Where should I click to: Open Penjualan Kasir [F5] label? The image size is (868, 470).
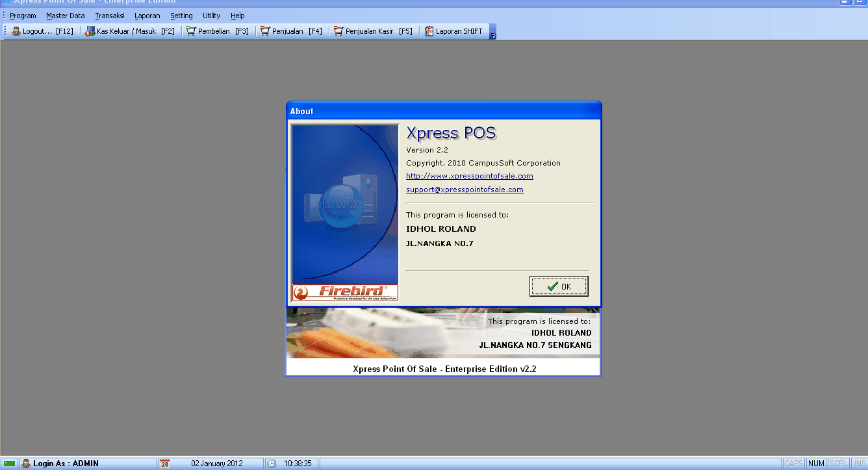(379, 31)
